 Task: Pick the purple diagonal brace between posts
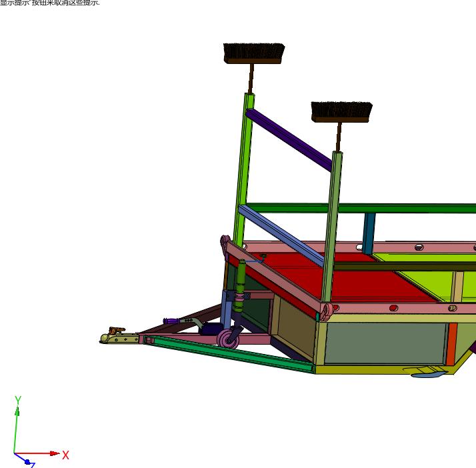click(289, 140)
